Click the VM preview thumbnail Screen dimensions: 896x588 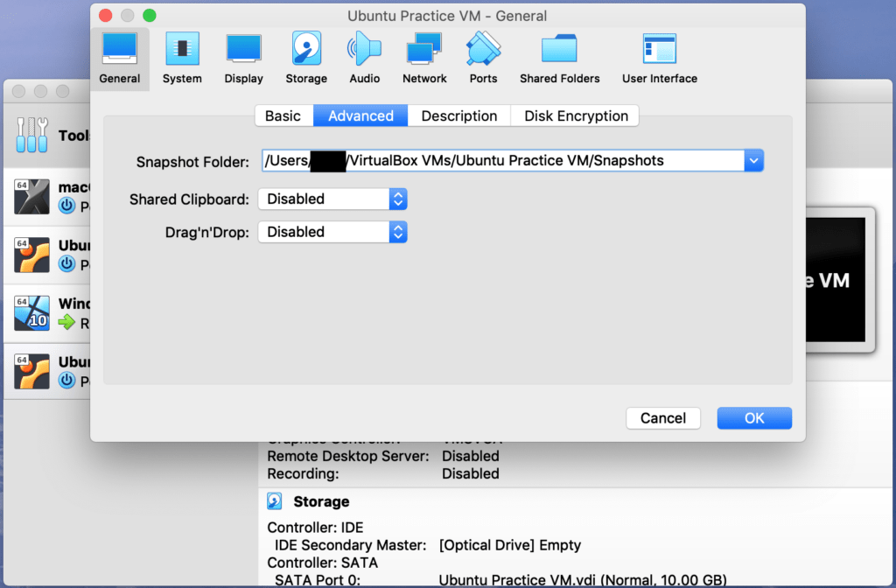coord(835,280)
